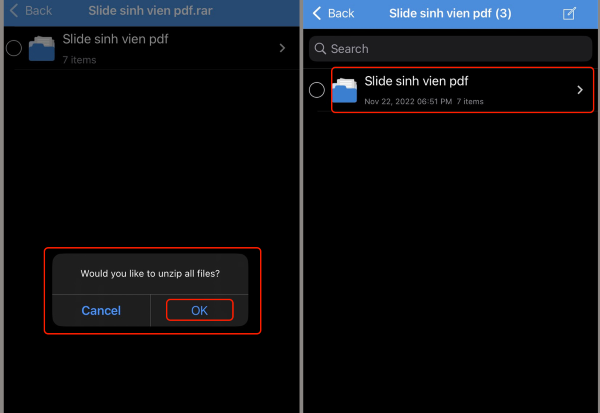600x413 pixels.
Task: Tap the Slide sinh vien pdf (3) header title
Action: coord(450,13)
